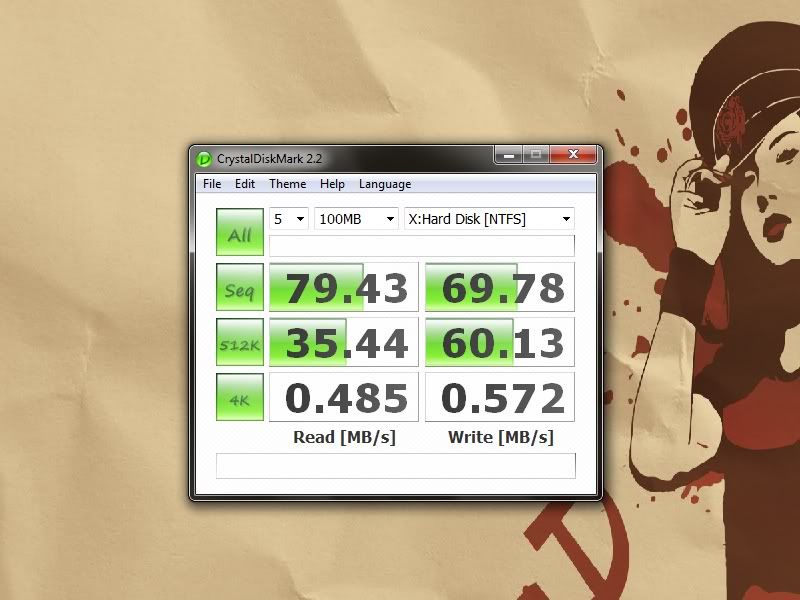The height and width of the screenshot is (600, 800).
Task: Start the 512K random test
Action: tap(240, 342)
